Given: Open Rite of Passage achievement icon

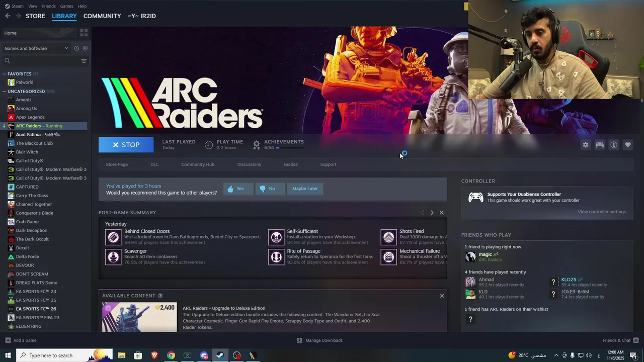Looking at the screenshot, I should coord(276,256).
